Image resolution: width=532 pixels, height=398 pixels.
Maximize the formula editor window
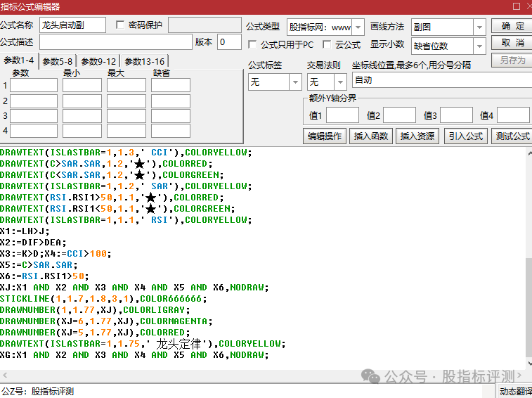tap(517, 6)
